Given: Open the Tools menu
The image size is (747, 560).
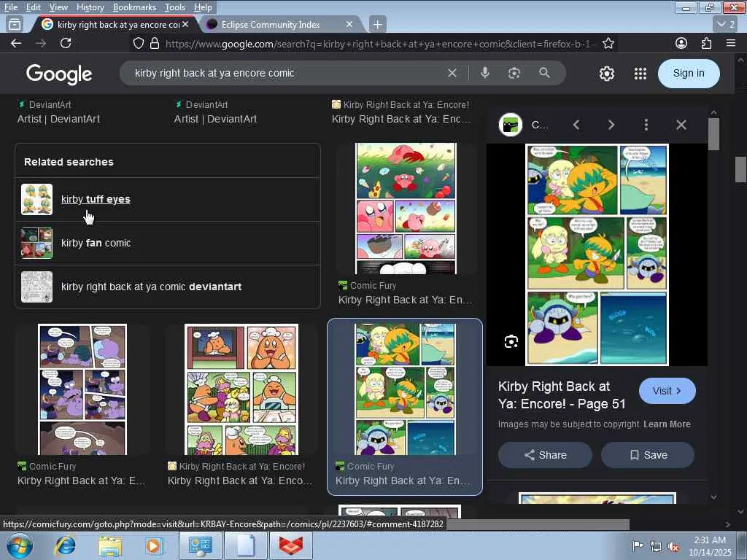Looking at the screenshot, I should click(x=175, y=7).
